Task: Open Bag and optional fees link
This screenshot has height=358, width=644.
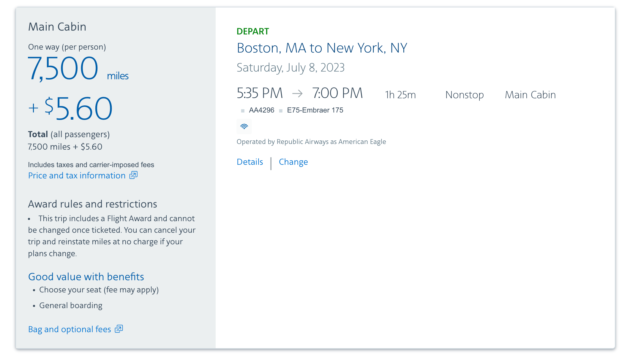Action: [70, 329]
